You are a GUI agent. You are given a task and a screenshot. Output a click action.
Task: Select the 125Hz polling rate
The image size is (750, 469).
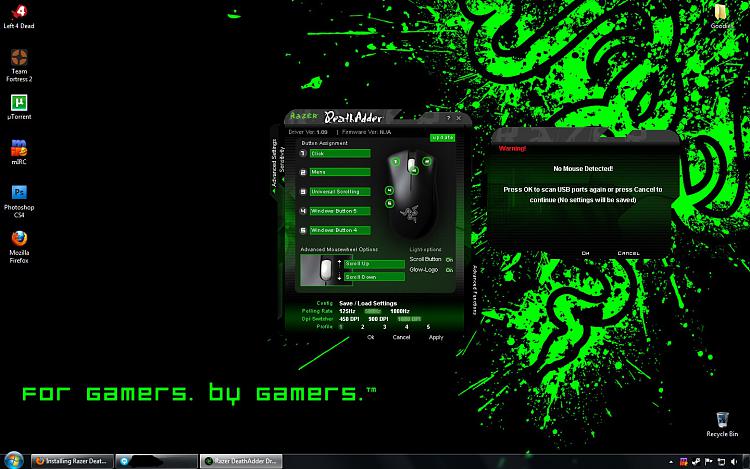tap(347, 311)
